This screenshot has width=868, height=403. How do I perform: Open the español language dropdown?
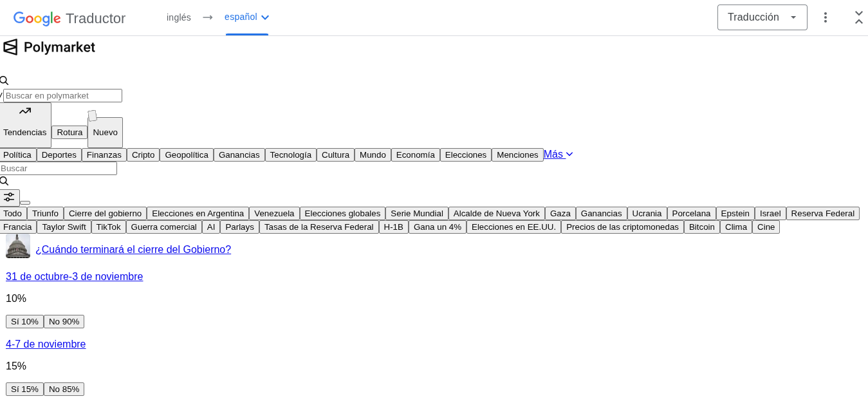pos(247,17)
